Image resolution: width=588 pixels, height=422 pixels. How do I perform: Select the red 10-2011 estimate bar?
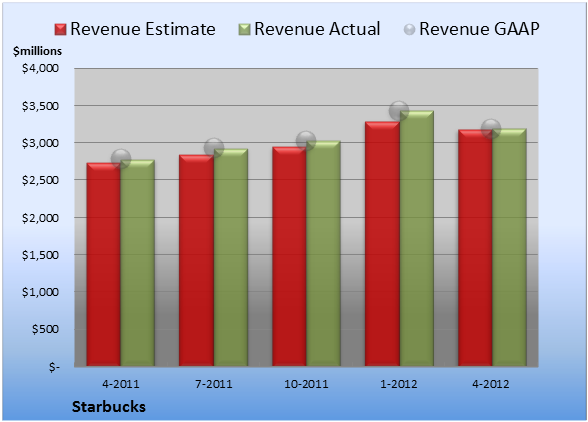[x=289, y=256]
